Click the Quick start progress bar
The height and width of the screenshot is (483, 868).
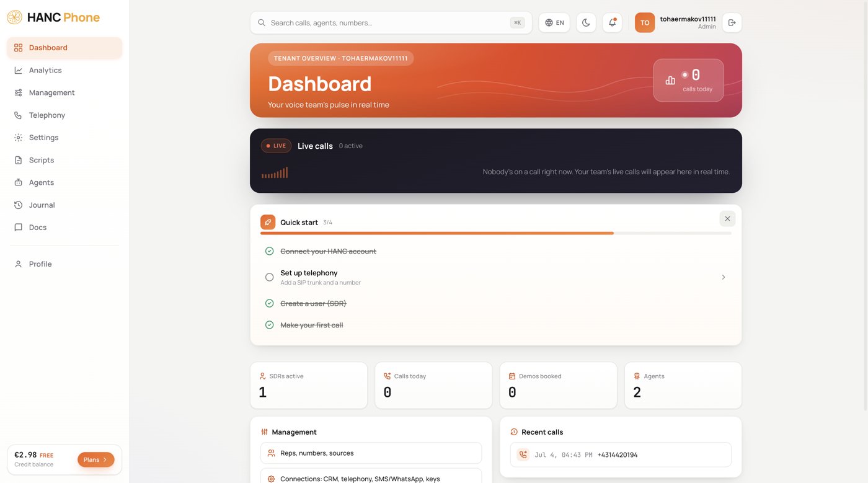tap(496, 233)
